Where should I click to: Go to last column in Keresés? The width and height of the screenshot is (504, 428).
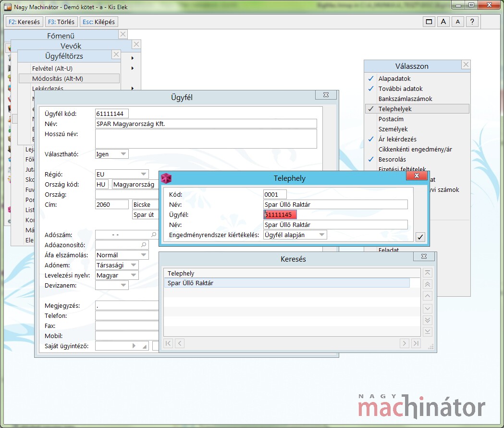[x=416, y=343]
